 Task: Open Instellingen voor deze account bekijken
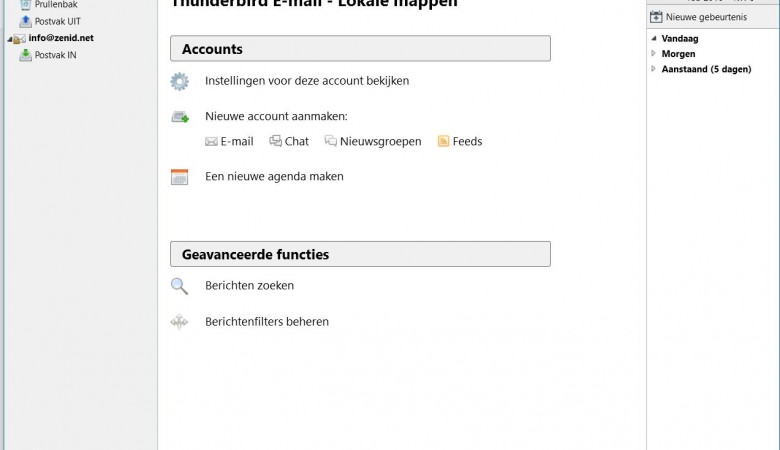tap(307, 81)
